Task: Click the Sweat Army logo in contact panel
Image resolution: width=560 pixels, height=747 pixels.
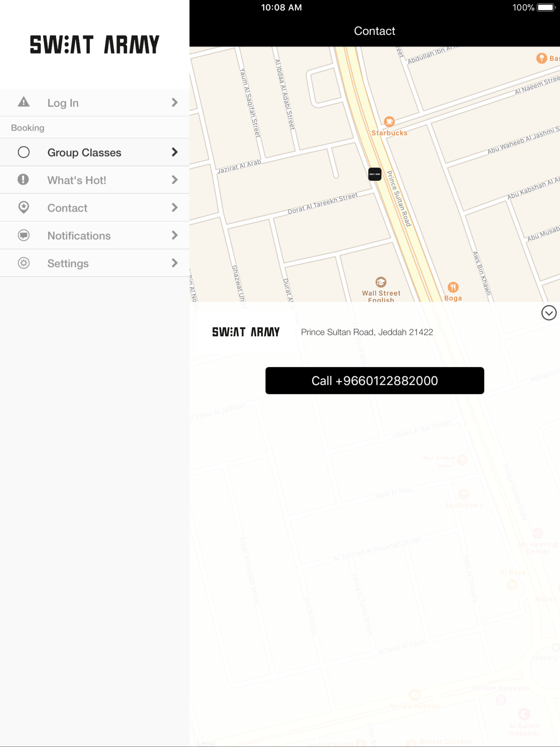Action: (x=246, y=332)
